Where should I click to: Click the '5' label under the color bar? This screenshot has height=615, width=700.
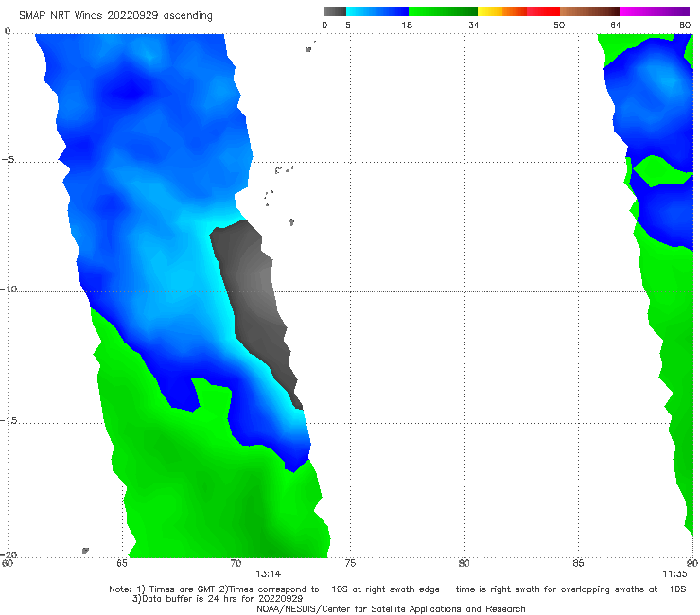point(348,25)
